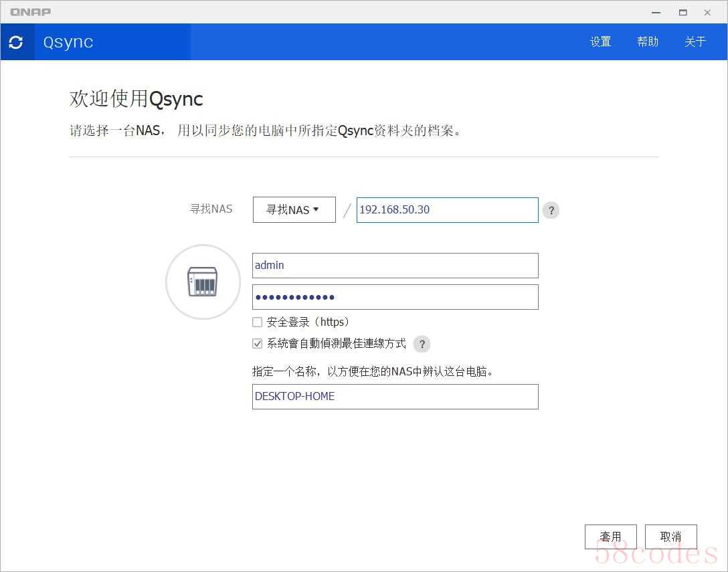The width and height of the screenshot is (728, 572).
Task: Focus the DESKTOP-HOME computer name field
Action: 395,397
